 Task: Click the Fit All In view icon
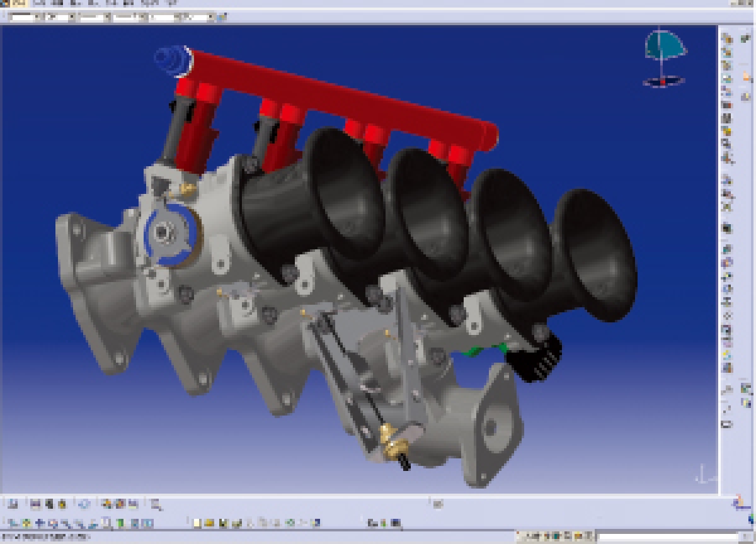pos(28,522)
